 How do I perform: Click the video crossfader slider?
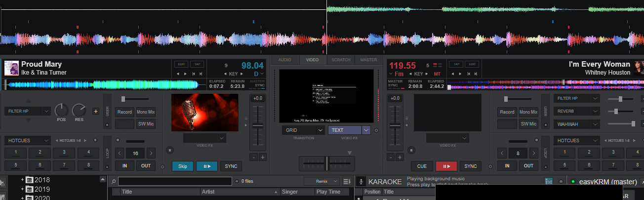[326, 163]
